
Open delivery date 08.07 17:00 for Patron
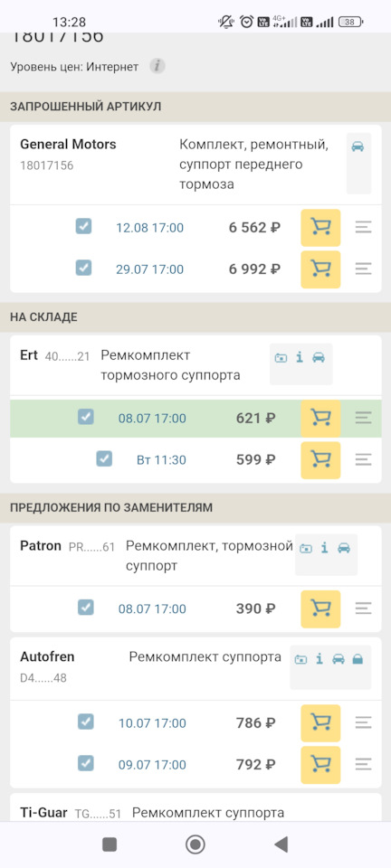[x=152, y=609]
